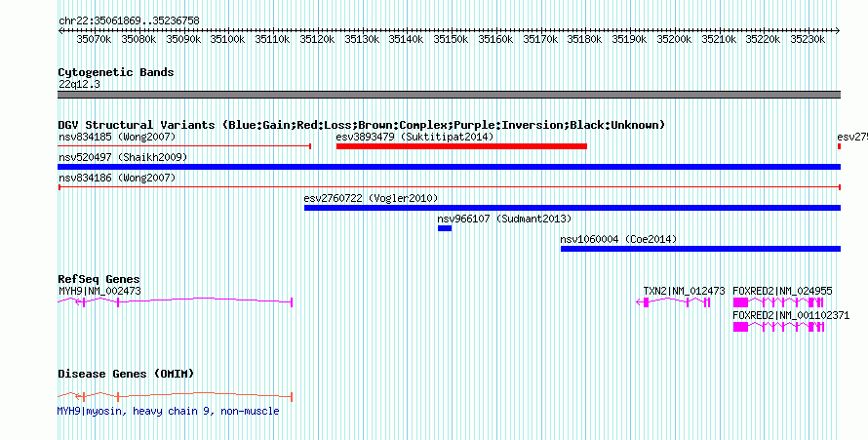
Task: Click the MYH9|NM_002473 RefSeq gene label
Action: (99, 291)
